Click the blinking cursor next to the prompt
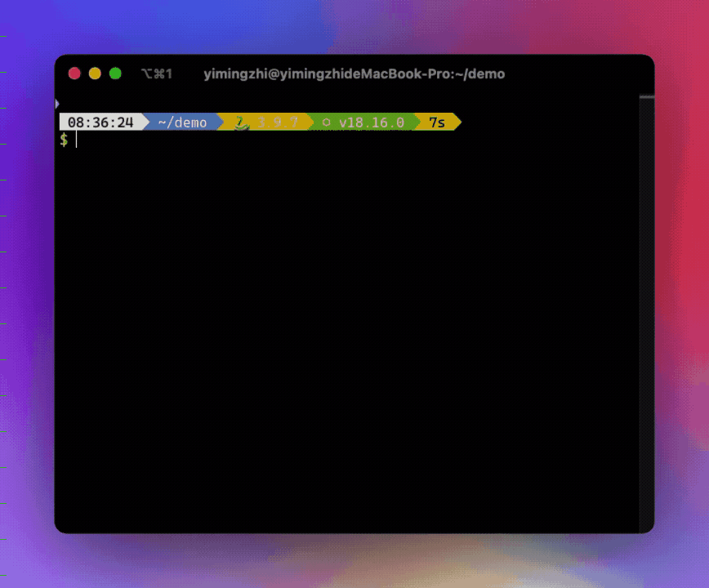The height and width of the screenshot is (588, 709). pyautogui.click(x=75, y=140)
